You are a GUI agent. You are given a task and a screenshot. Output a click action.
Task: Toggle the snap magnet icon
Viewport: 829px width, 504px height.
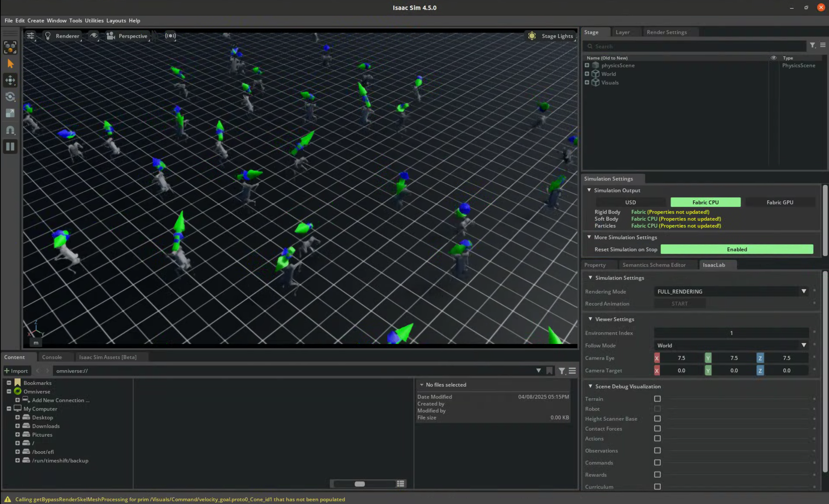tap(10, 130)
